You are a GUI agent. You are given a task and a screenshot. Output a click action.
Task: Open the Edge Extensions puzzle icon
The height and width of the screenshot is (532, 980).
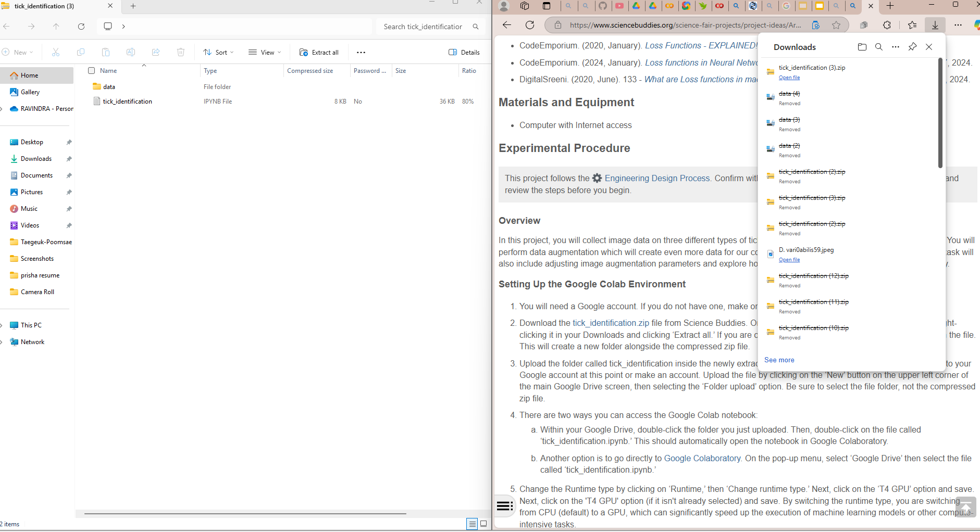pos(887,25)
